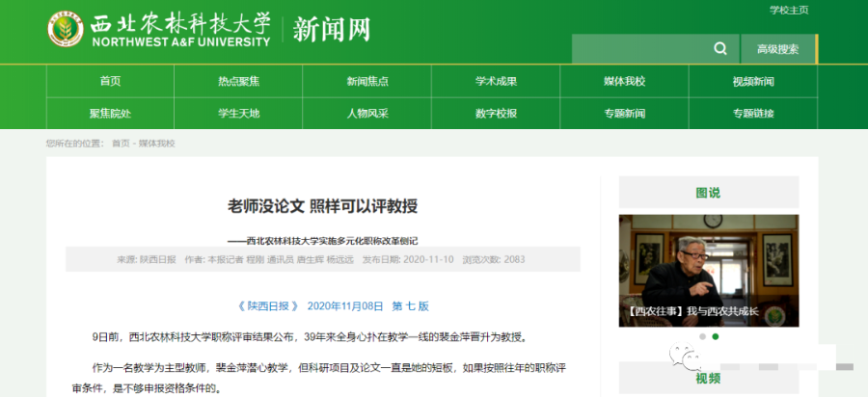Go to 首页 in navigation

pyautogui.click(x=110, y=81)
